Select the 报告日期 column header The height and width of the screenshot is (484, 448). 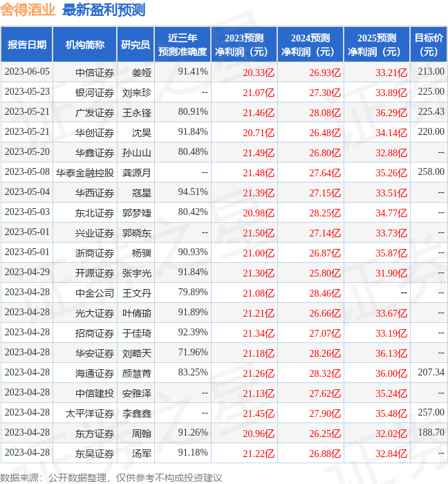click(27, 45)
